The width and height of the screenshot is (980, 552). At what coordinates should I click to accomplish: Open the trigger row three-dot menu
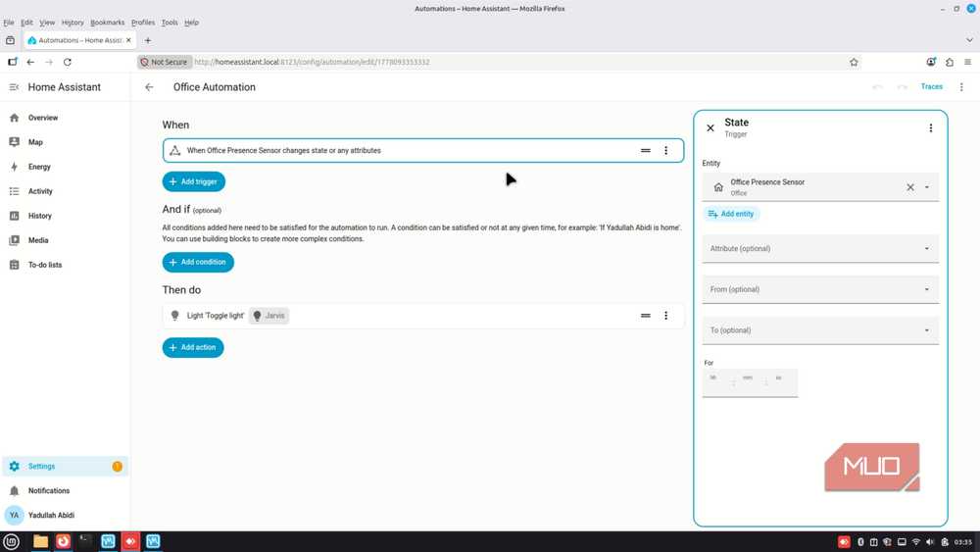pos(665,151)
